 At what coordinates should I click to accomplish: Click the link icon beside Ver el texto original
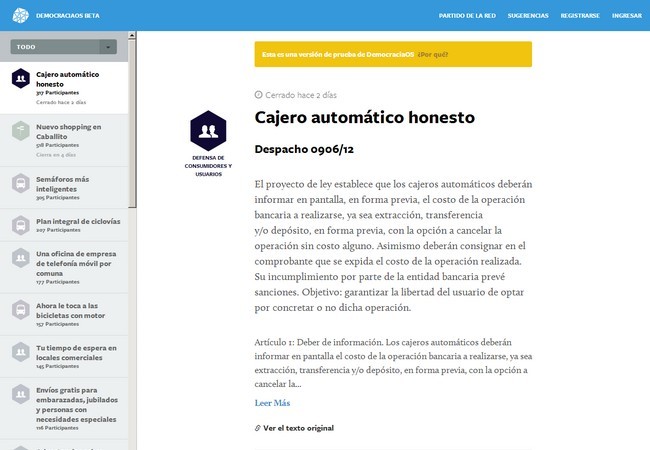257,428
